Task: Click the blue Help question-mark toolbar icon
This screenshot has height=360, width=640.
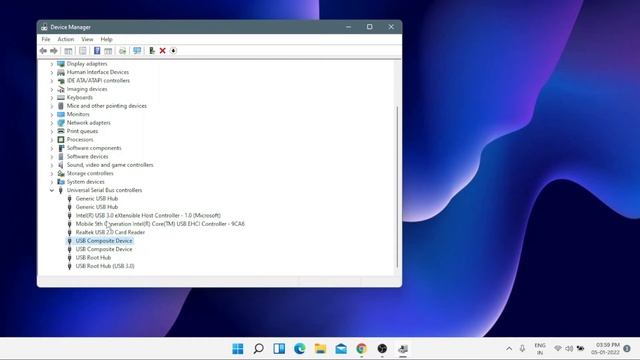Action: pos(97,51)
